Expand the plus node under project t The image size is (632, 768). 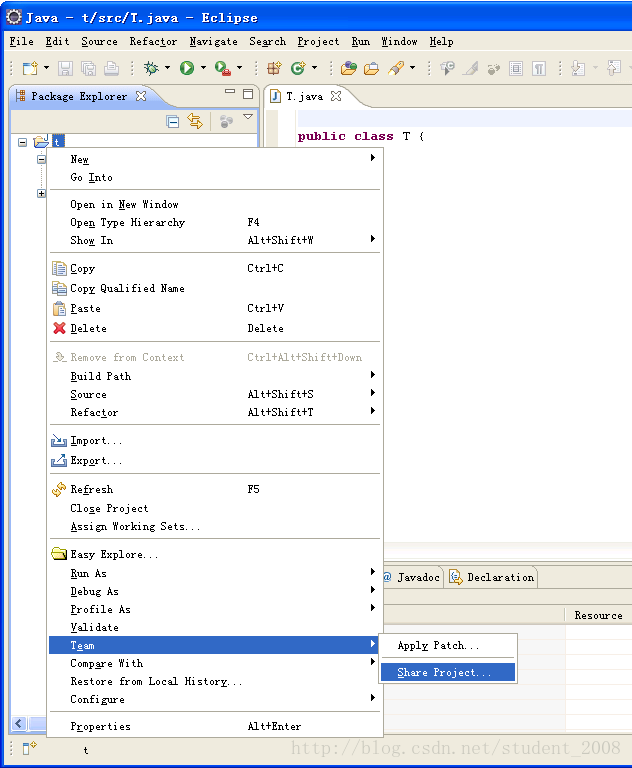tap(41, 193)
